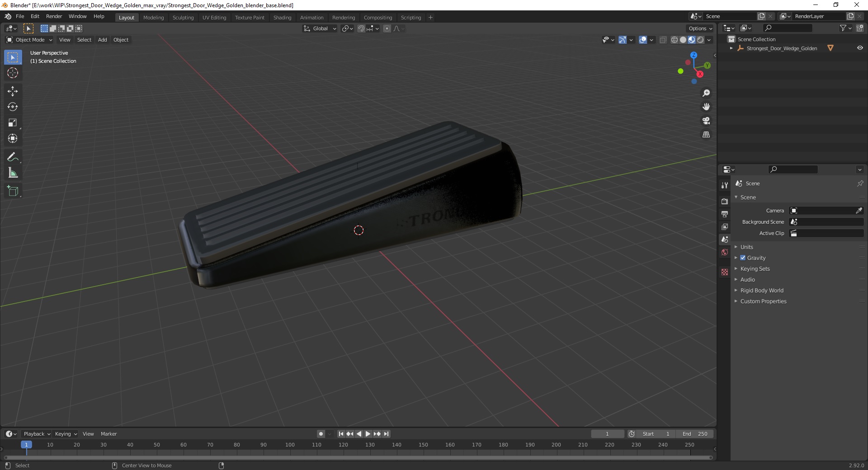
Task: Toggle the camera view icon
Action: tap(706, 121)
